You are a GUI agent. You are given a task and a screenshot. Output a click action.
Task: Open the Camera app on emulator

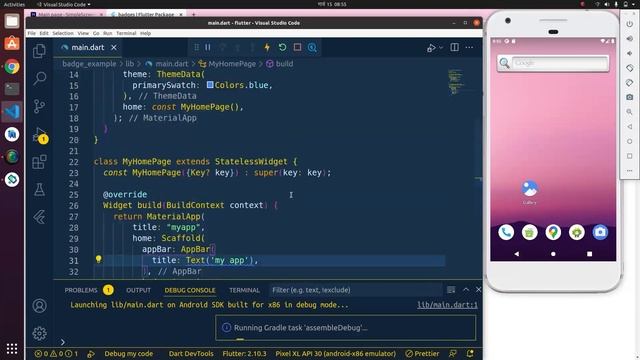(x=600, y=232)
